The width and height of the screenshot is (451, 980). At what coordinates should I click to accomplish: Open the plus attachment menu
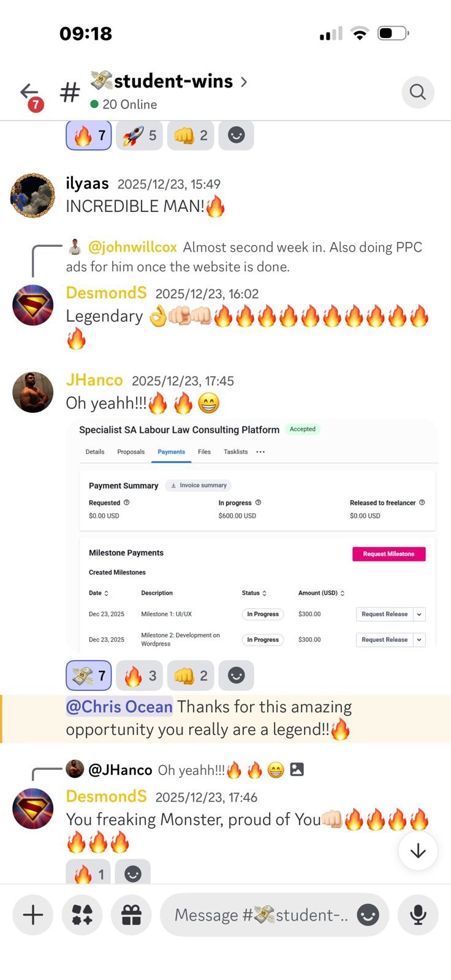(x=33, y=915)
